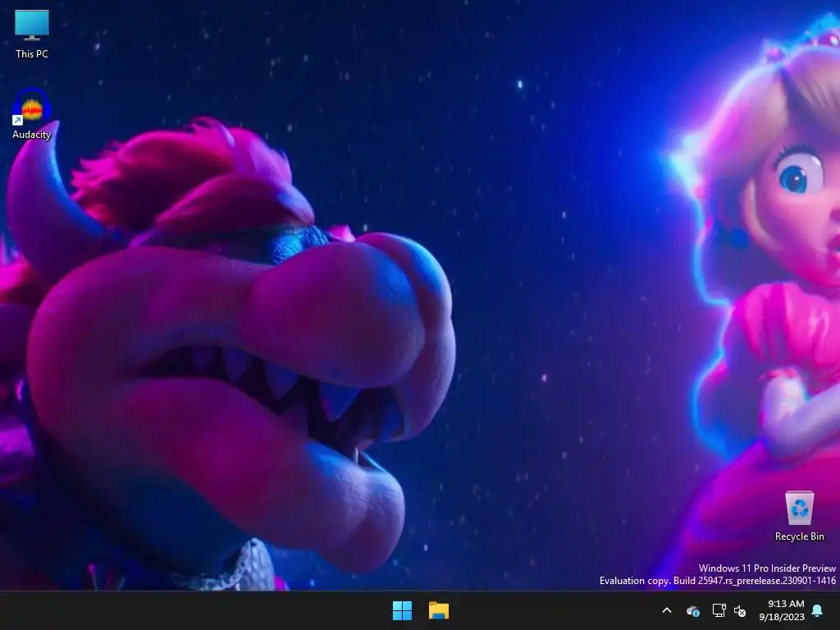Click the OneDrive cloud tray icon

(x=692, y=610)
